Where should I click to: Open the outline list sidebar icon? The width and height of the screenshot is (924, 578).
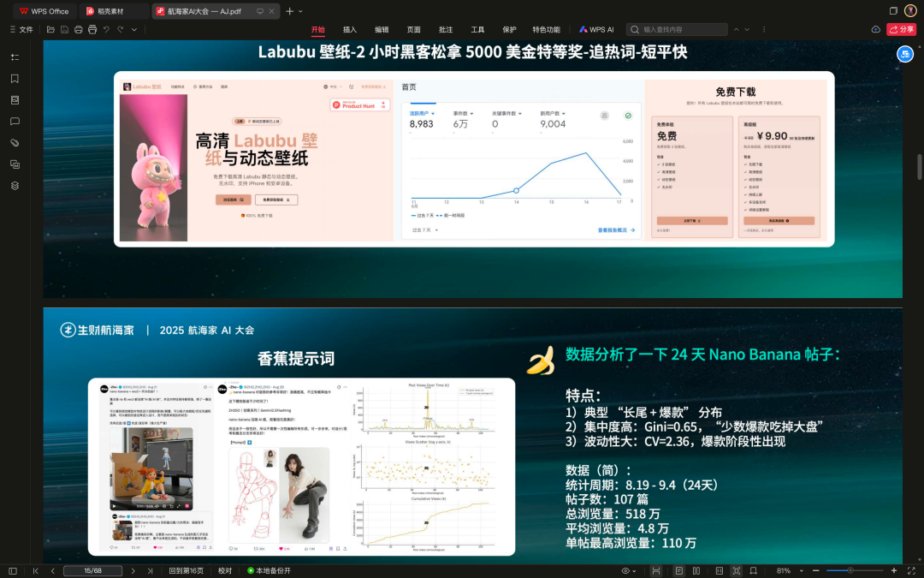pyautogui.click(x=15, y=57)
